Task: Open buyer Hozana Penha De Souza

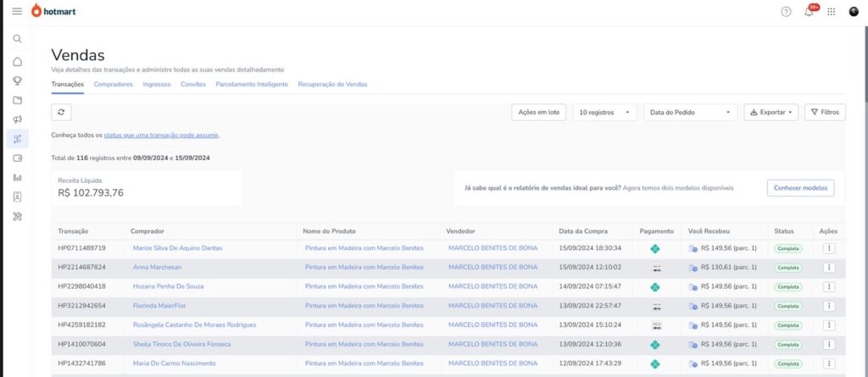Action: 169,286
